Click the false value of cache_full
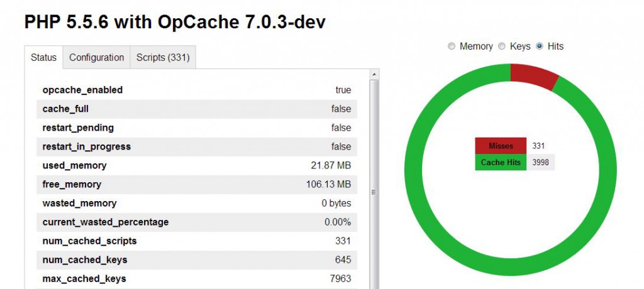This screenshot has height=289, width=644. pyautogui.click(x=341, y=109)
